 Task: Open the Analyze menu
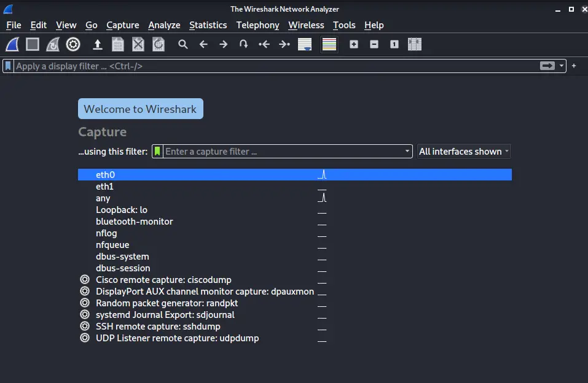[x=164, y=25]
